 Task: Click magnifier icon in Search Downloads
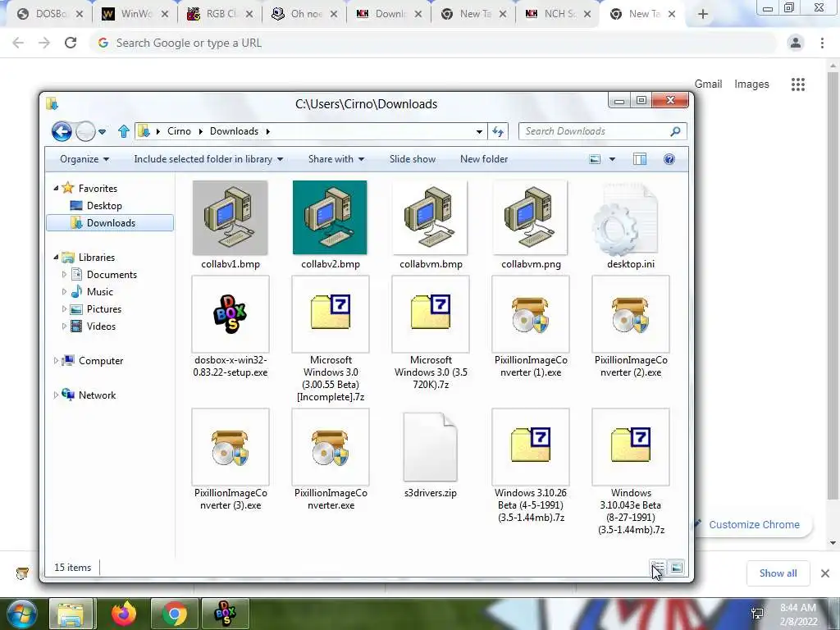(x=676, y=131)
